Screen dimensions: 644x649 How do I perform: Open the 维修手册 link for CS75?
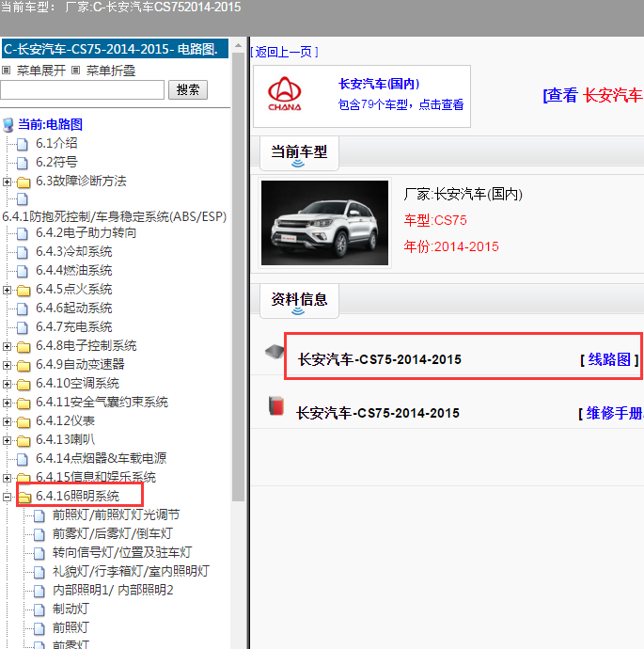click(x=615, y=413)
